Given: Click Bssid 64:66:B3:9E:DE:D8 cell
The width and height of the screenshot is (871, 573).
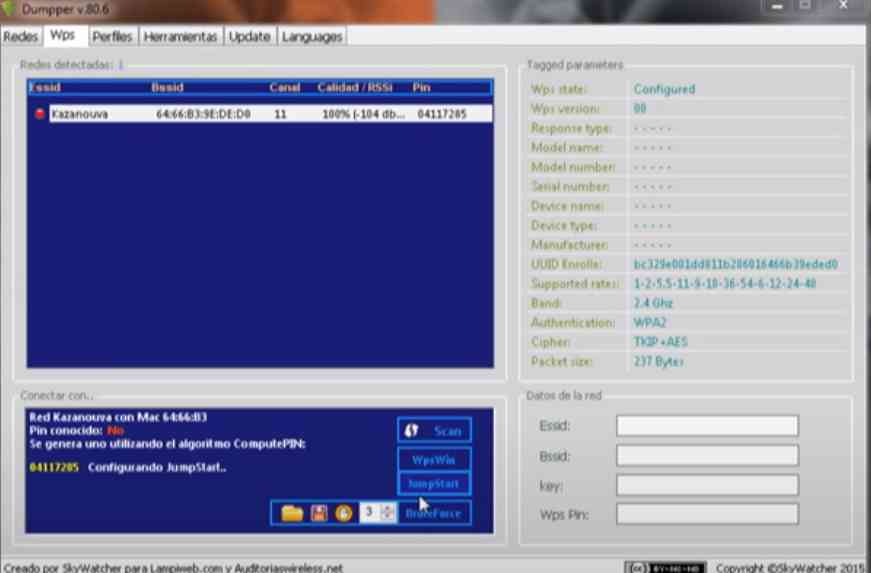Looking at the screenshot, I should [203, 114].
